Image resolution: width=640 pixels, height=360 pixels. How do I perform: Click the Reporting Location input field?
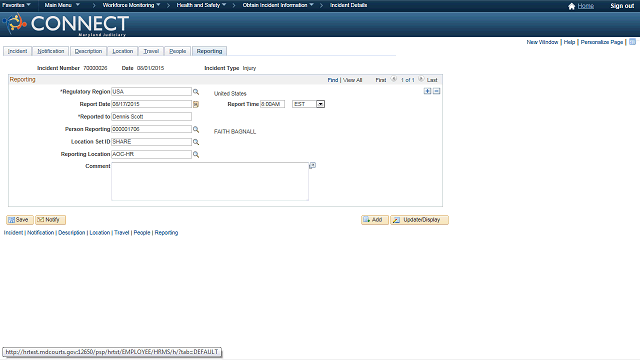[x=151, y=154]
